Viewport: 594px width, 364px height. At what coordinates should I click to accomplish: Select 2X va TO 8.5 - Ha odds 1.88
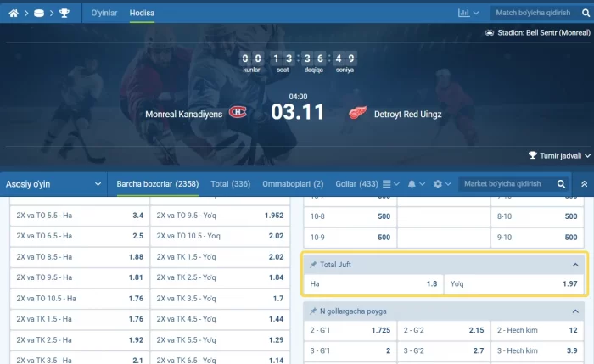[x=80, y=257]
